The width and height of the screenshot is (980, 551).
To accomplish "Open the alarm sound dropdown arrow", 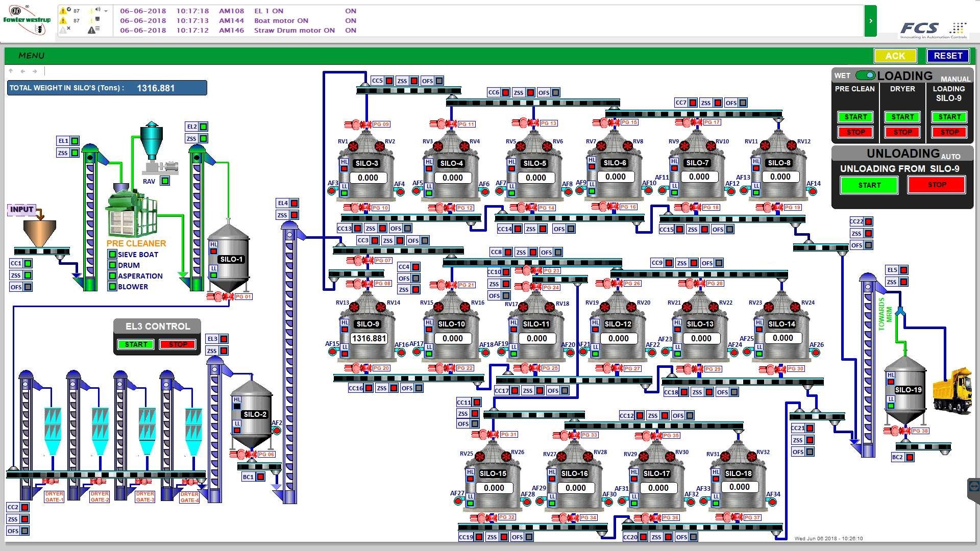I will click(106, 11).
